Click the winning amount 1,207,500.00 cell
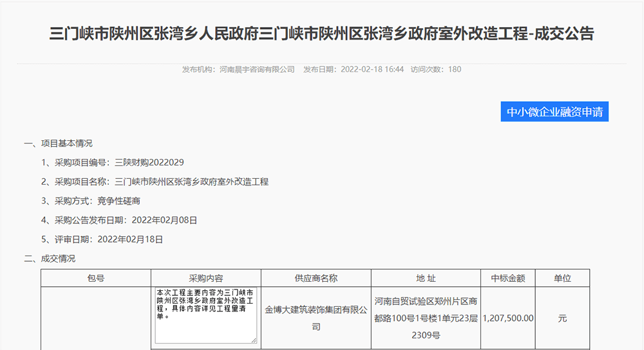The width and height of the screenshot is (644, 350). click(508, 318)
